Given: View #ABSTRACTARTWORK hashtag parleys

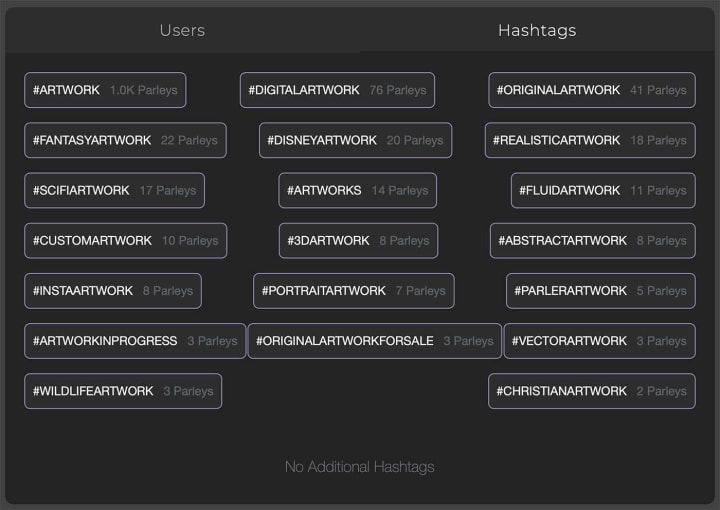Looking at the screenshot, I should point(592,240).
